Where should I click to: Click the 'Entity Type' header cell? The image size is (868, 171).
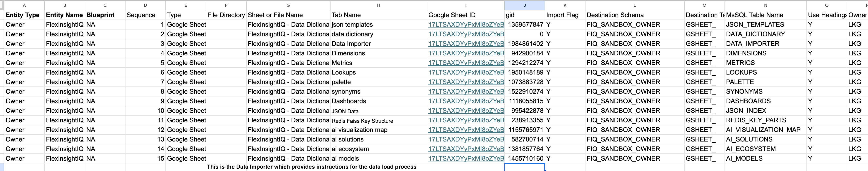[x=24, y=15]
